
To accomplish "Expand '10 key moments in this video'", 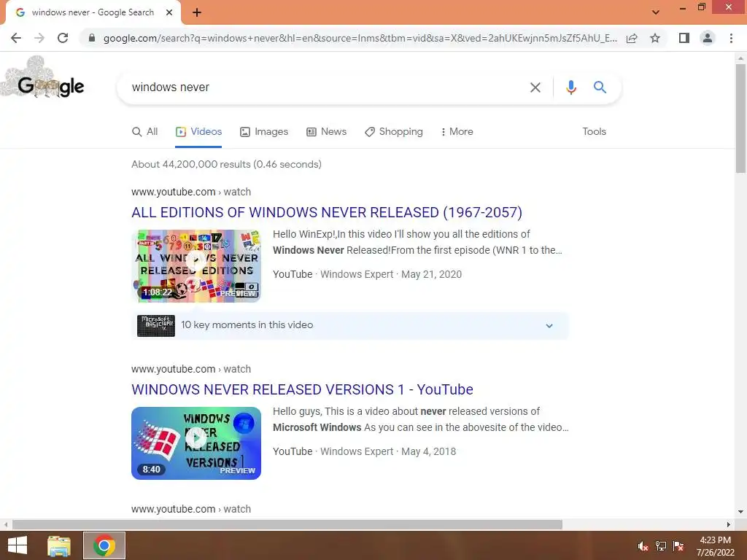I will point(350,325).
